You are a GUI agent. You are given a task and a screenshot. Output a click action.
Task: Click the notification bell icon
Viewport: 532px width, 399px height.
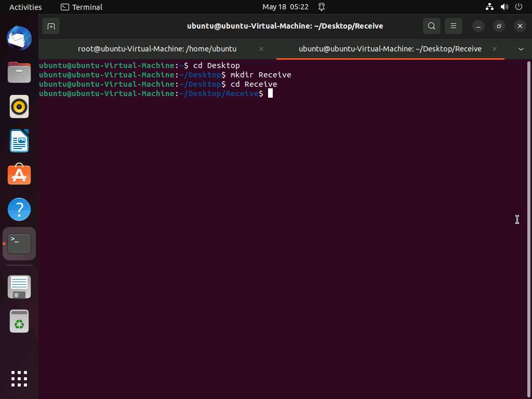(x=322, y=7)
